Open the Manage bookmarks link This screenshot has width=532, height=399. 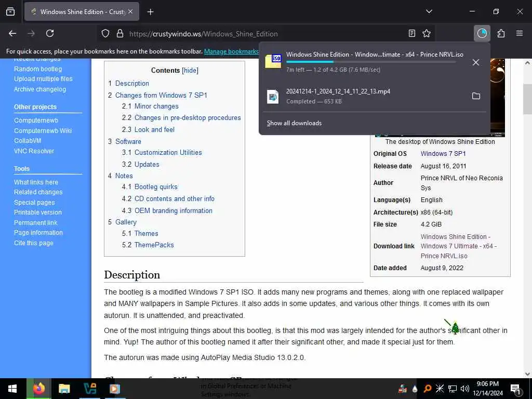click(x=231, y=51)
